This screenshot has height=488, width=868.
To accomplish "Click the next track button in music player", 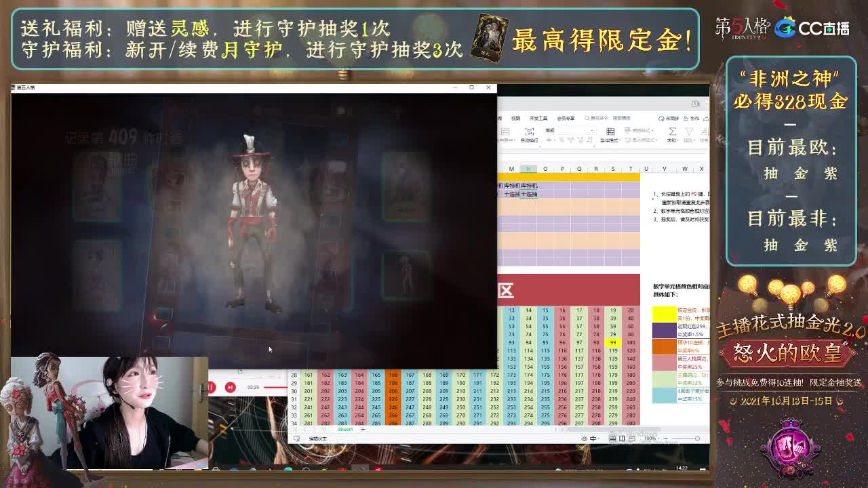I will coord(230,387).
